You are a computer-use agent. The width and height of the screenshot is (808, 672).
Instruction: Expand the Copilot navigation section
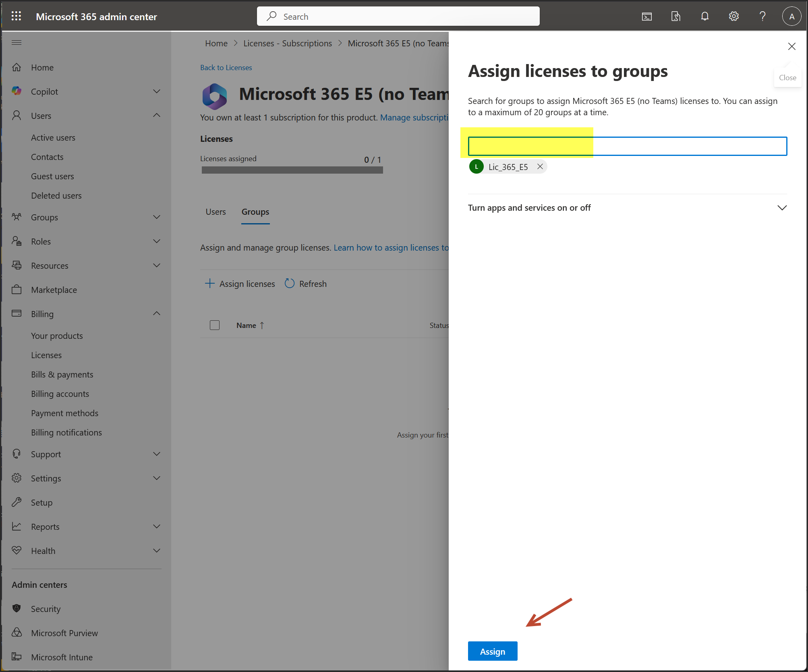click(157, 91)
